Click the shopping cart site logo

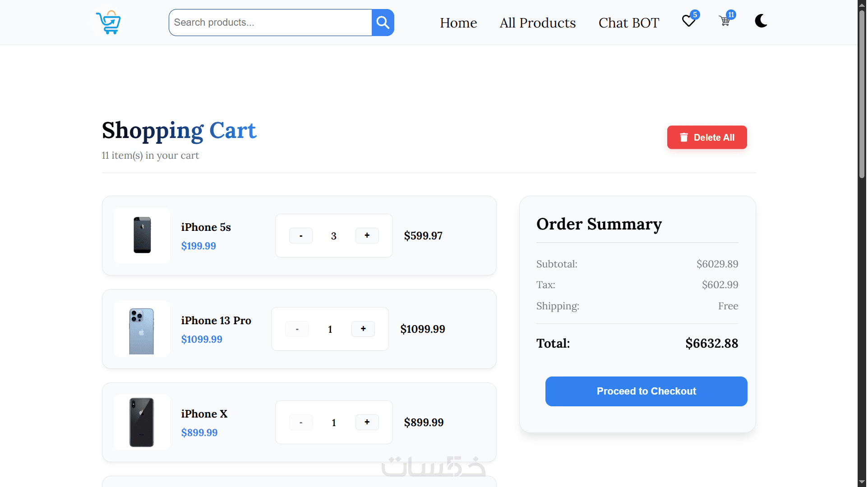coord(108,22)
